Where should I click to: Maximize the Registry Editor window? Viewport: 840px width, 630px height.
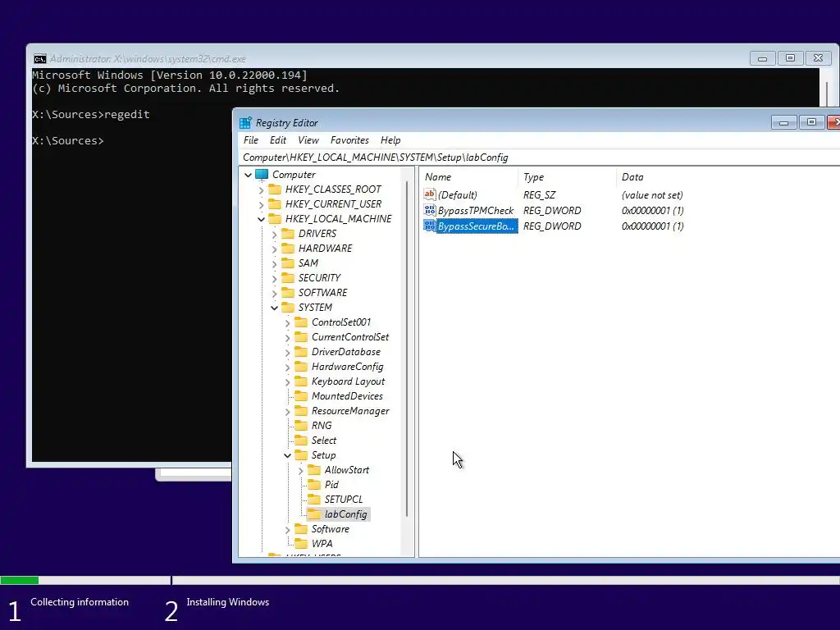[811, 123]
